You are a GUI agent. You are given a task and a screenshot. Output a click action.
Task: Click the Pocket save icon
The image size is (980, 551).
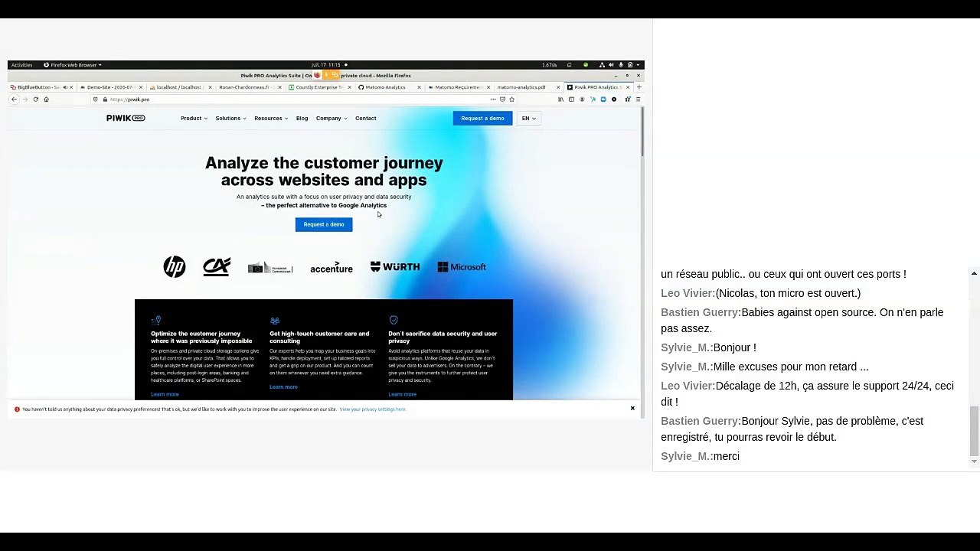coord(502,99)
